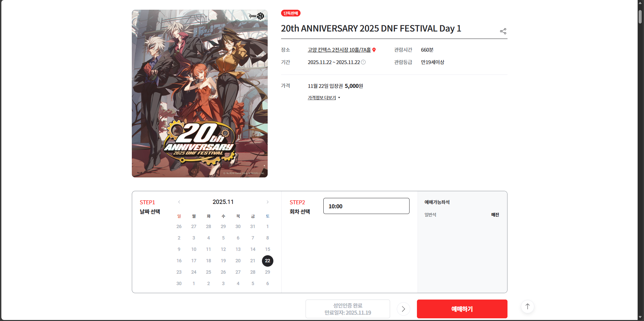This screenshot has height=321, width=644.
Task: Click the scroll-to-top arrow button
Action: tap(527, 307)
